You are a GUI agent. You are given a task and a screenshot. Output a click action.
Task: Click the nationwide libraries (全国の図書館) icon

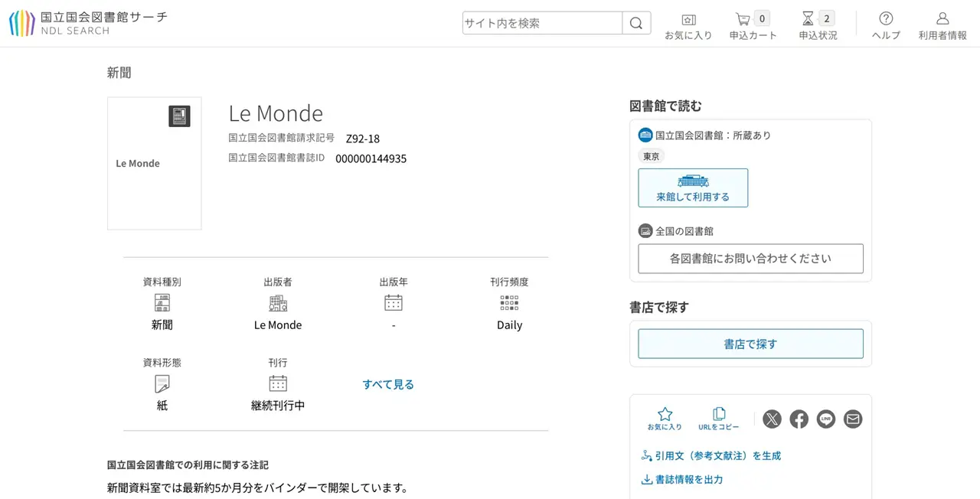645,230
